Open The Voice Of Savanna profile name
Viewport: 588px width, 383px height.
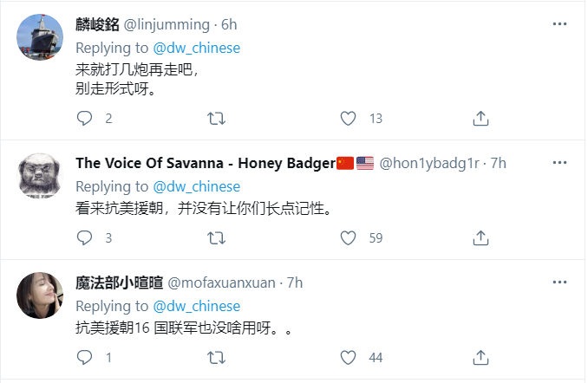(x=205, y=164)
